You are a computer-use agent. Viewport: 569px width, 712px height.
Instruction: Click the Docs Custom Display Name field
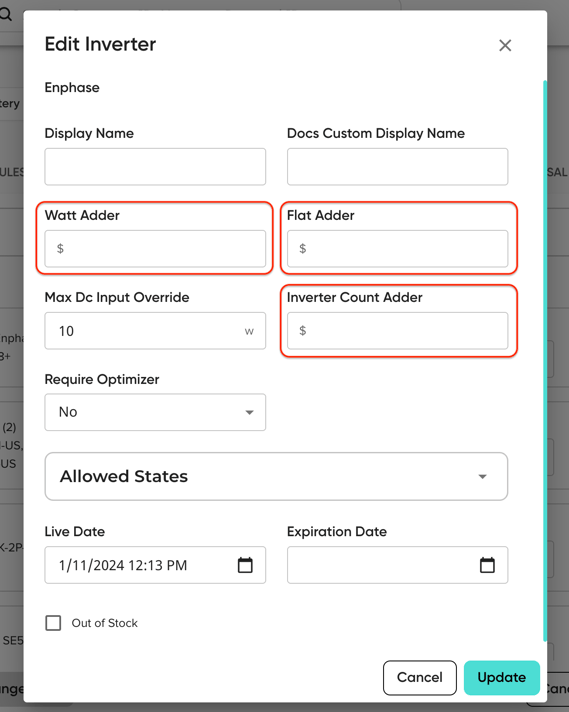pos(397,167)
